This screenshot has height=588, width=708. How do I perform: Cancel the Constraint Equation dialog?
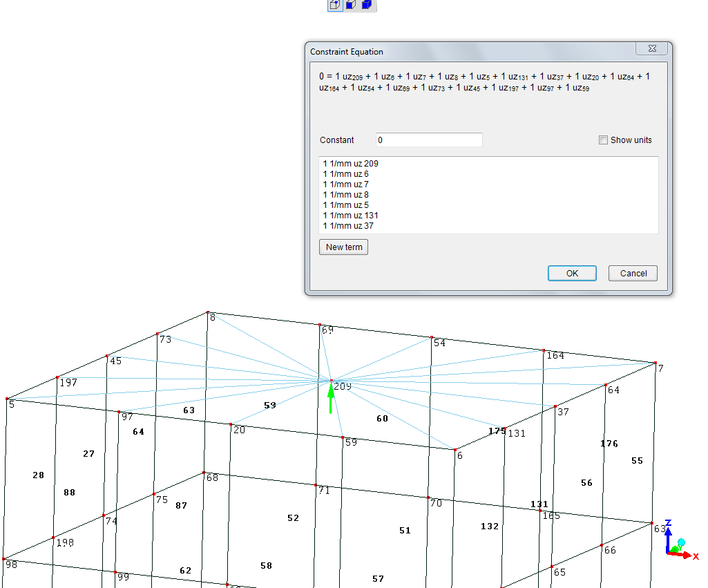[633, 273]
